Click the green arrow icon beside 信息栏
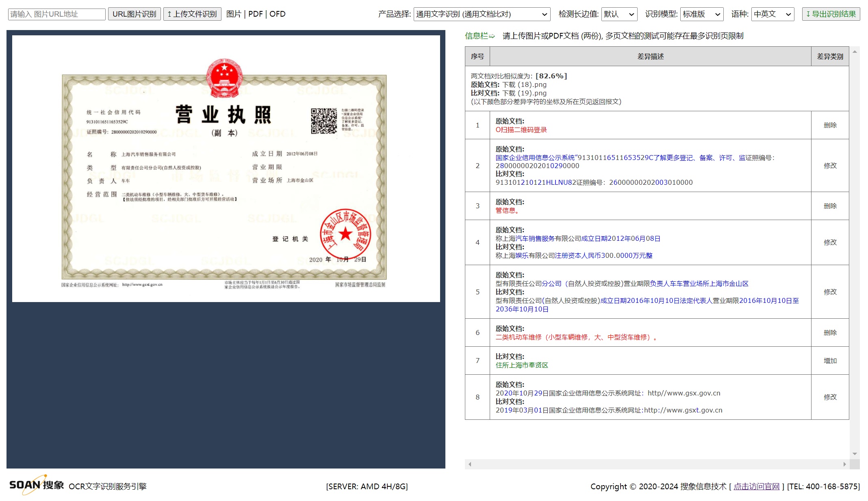This screenshot has width=868, height=501. tap(492, 36)
